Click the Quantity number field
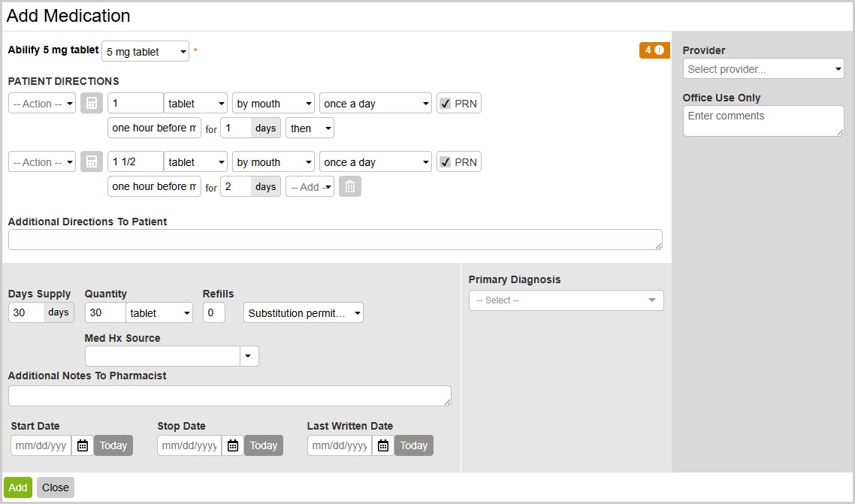 point(106,312)
